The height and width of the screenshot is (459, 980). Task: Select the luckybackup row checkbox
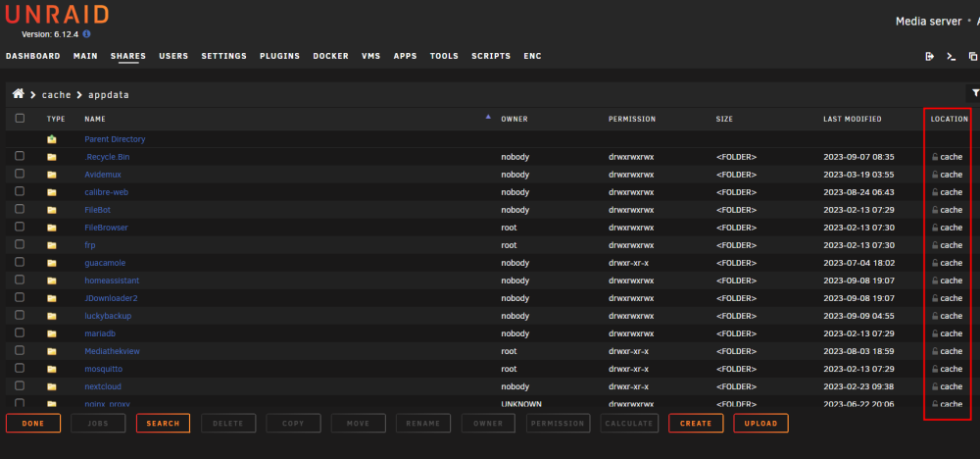(20, 315)
